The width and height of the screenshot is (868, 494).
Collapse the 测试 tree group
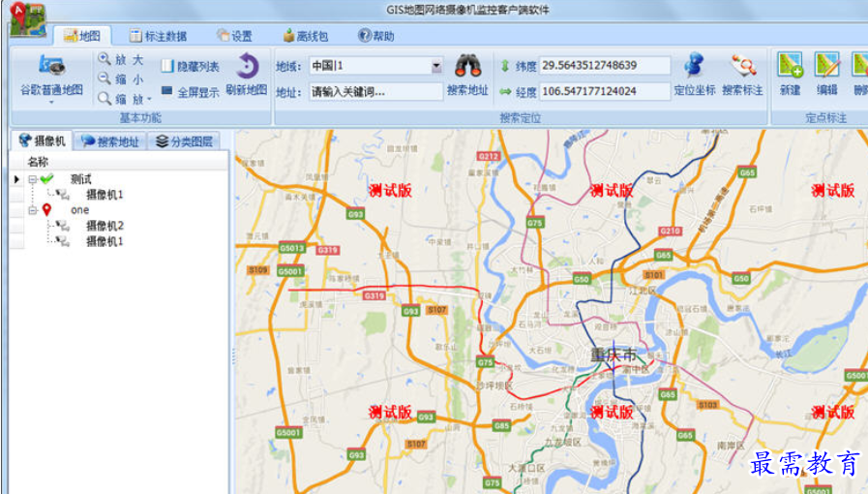pyautogui.click(x=33, y=179)
